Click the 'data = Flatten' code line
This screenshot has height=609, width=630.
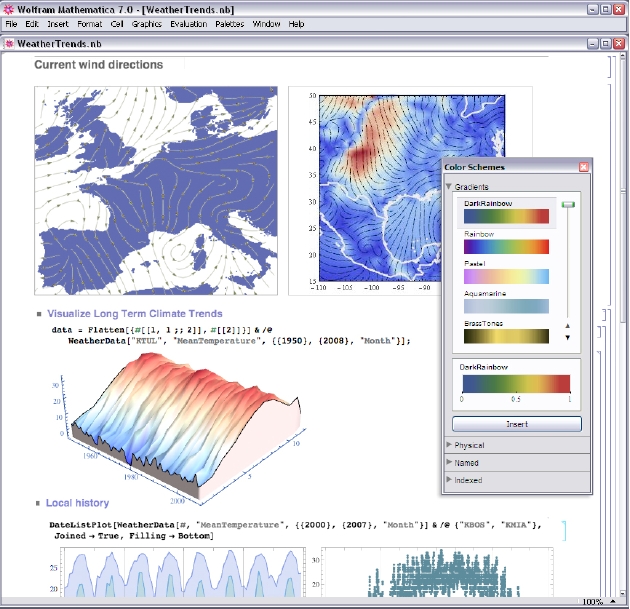pyautogui.click(x=162, y=330)
